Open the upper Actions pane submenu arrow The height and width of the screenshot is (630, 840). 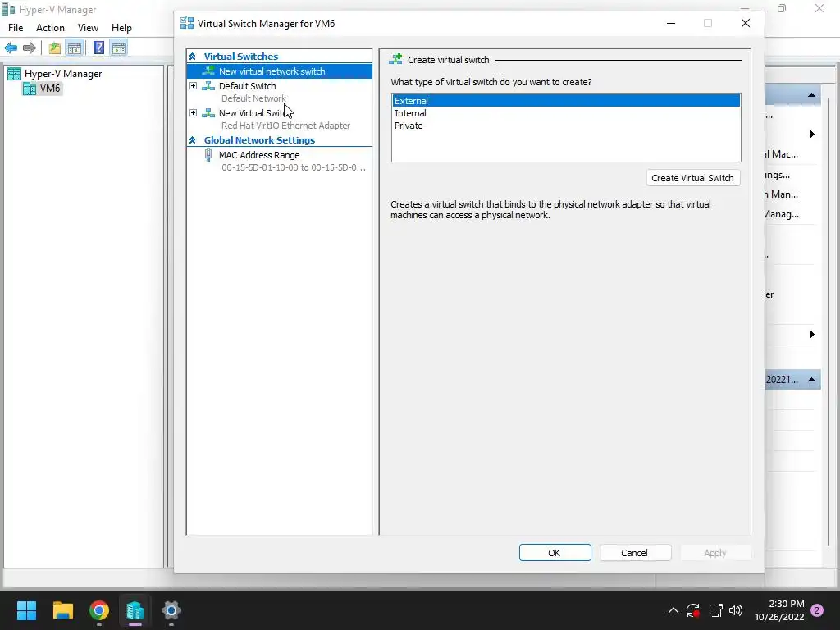click(812, 134)
